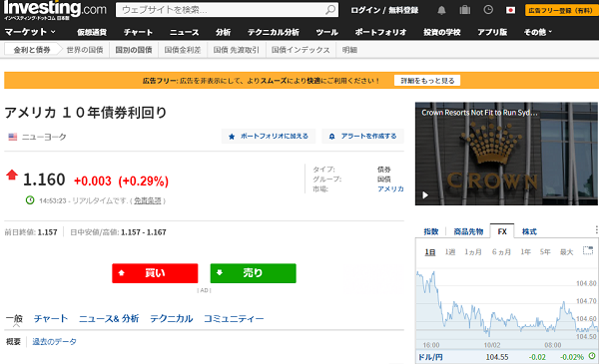
Task: Play the Crown Resorts video
Action: (425, 195)
